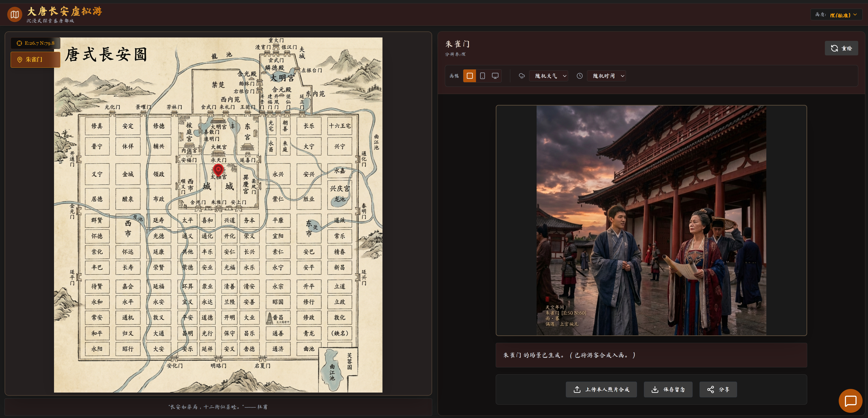Click the crosshair coordinates badge E:26.7 N:79.8

pos(35,43)
